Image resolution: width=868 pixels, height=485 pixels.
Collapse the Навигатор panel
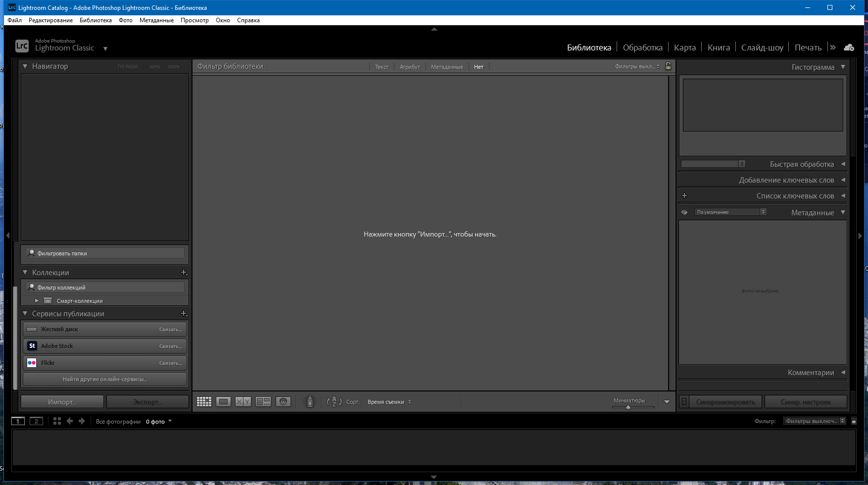pyautogui.click(x=25, y=66)
